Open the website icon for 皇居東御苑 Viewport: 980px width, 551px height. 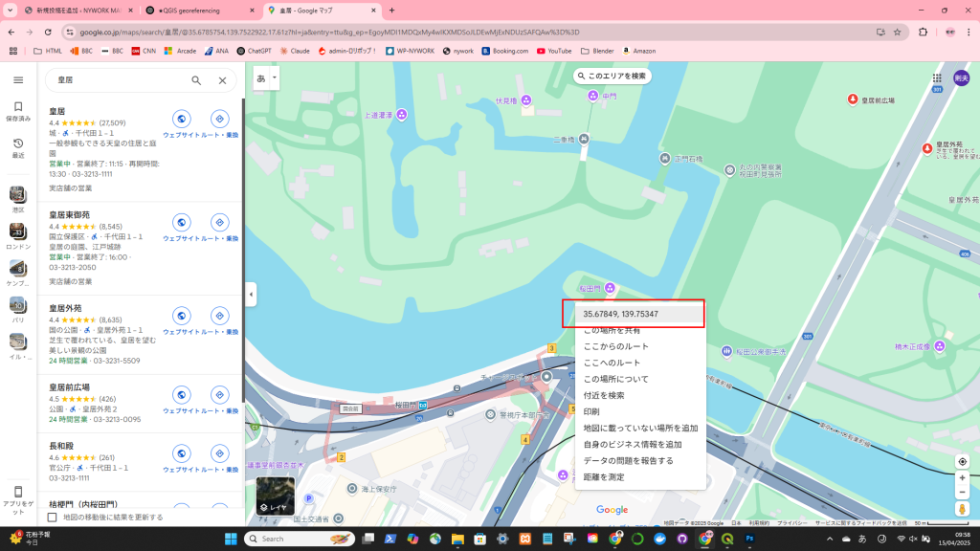(x=181, y=222)
